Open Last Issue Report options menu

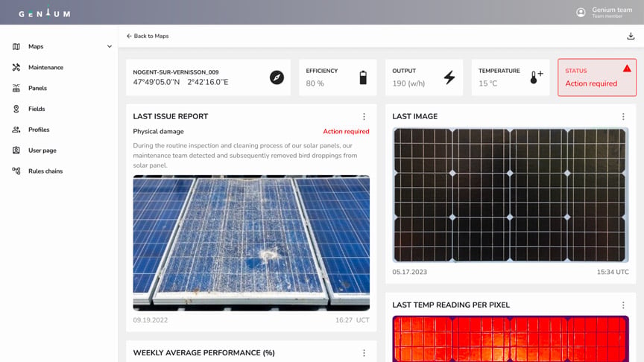(x=364, y=116)
